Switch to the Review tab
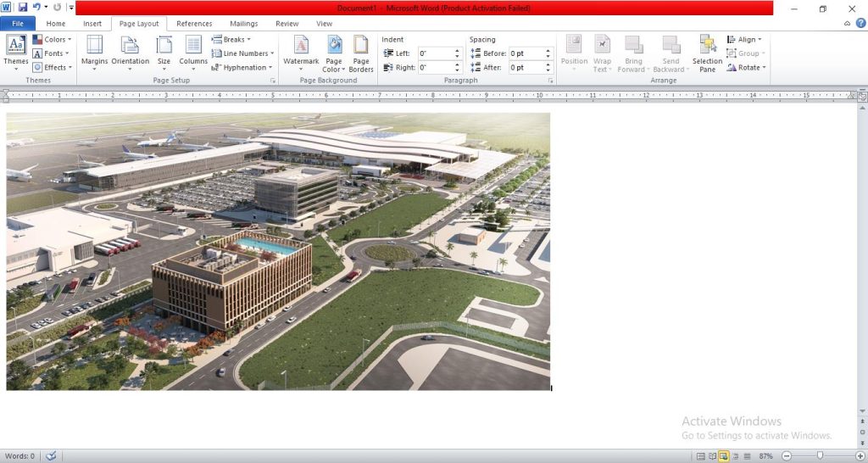 point(287,23)
